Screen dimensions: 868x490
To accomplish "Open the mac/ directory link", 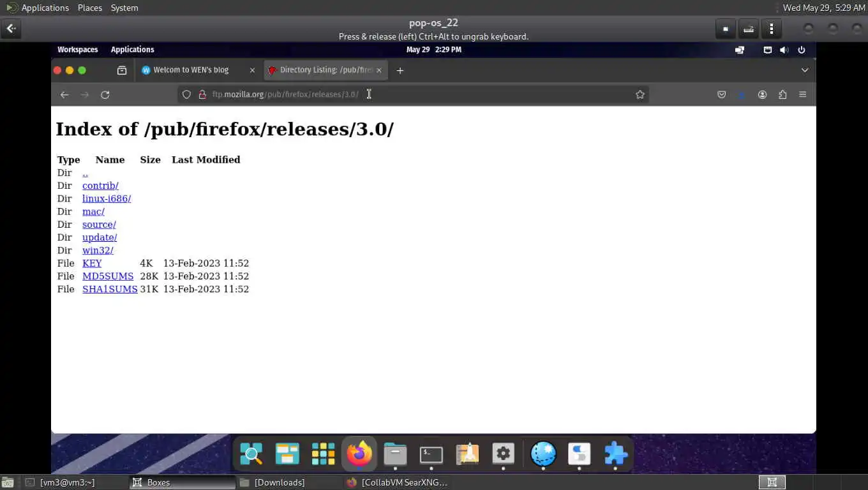I will 93,211.
